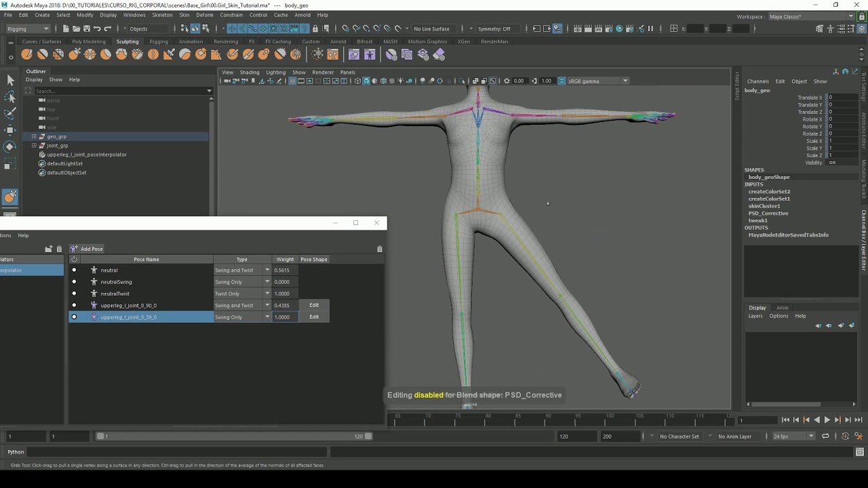Image resolution: width=868 pixels, height=488 pixels.
Task: Click the Open Scene folder icon
Action: pyautogui.click(x=76, y=28)
